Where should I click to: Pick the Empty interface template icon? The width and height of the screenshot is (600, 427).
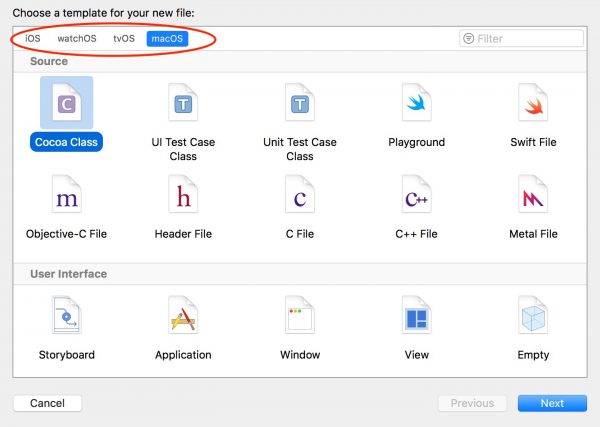(533, 315)
